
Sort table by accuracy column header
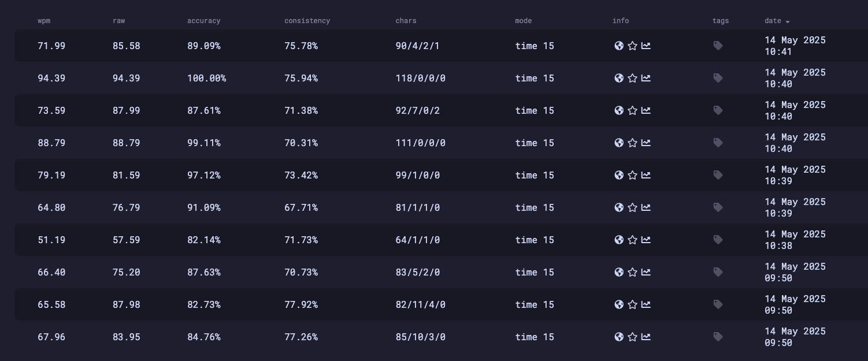pyautogui.click(x=203, y=21)
